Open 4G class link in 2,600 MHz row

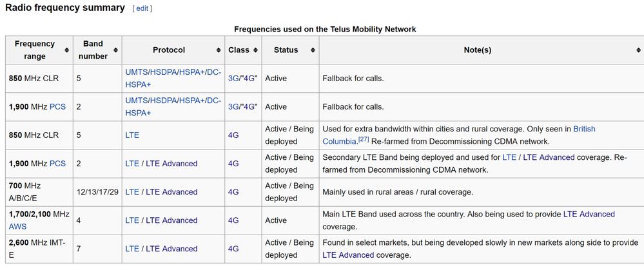point(233,249)
